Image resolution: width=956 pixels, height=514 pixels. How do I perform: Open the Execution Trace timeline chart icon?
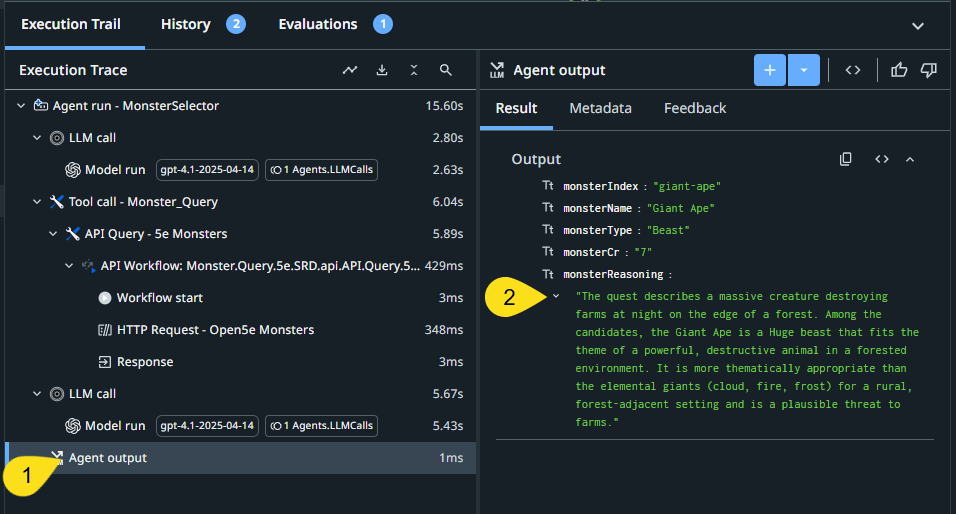tap(350, 70)
